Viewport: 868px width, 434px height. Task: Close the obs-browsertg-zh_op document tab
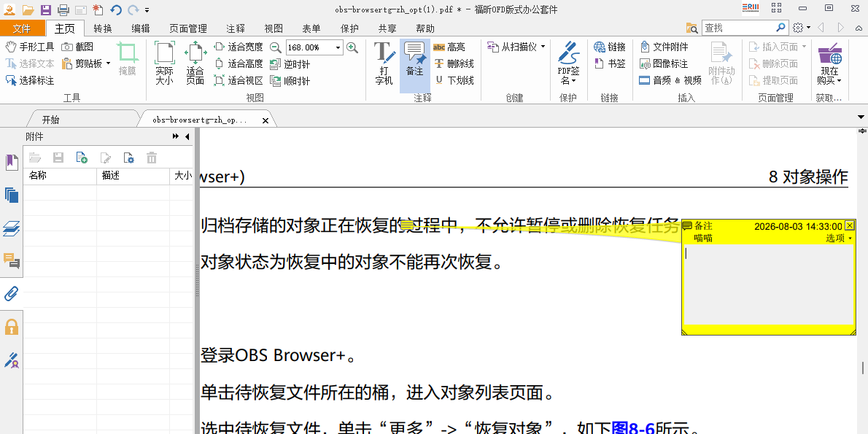[266, 120]
